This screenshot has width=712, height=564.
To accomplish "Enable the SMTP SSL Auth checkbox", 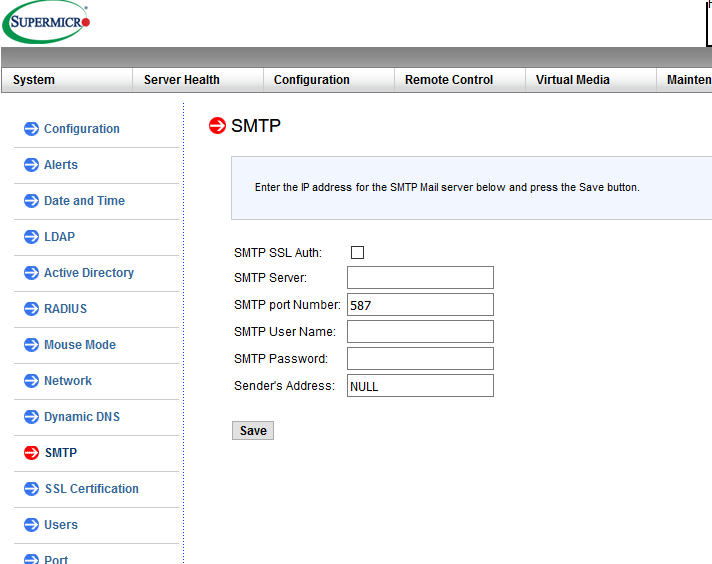I will [357, 252].
